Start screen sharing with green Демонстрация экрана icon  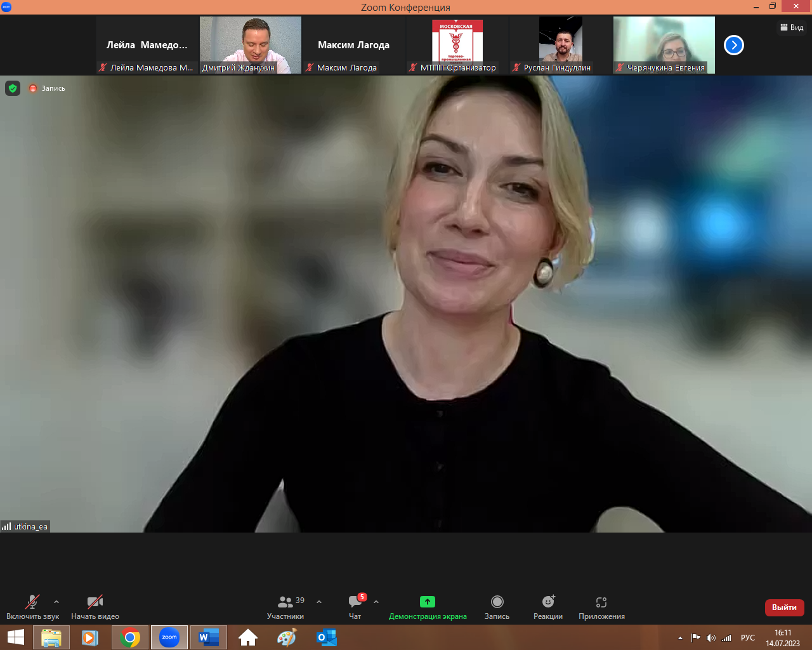[428, 602]
